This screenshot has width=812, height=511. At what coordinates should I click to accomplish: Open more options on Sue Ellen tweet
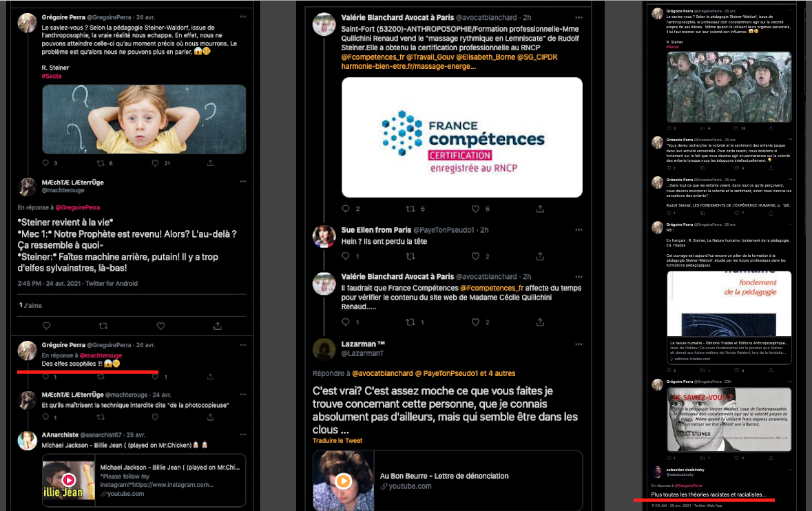coord(579,230)
